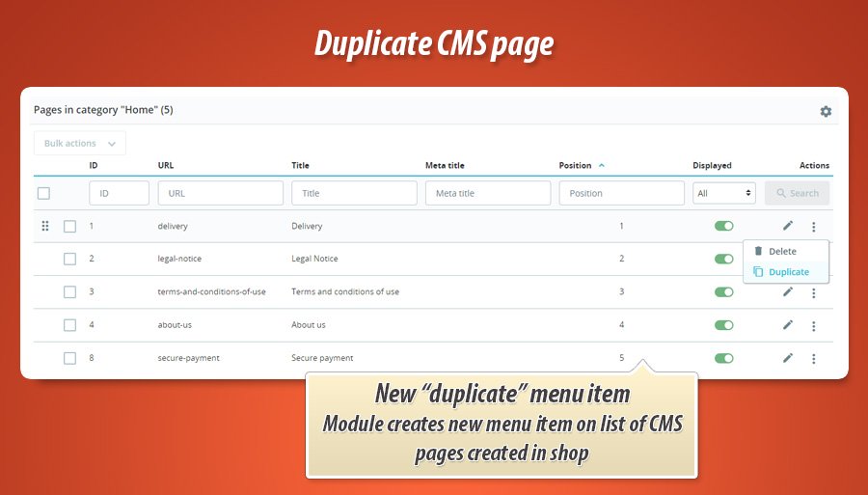Open the three-dot menu for the terms-and-conditions row
The image size is (868, 495).
click(813, 293)
